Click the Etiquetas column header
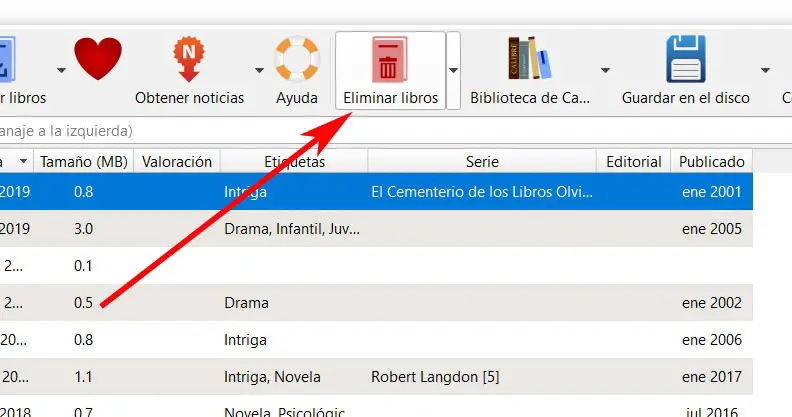This screenshot has height=417, width=792. pos(294,161)
